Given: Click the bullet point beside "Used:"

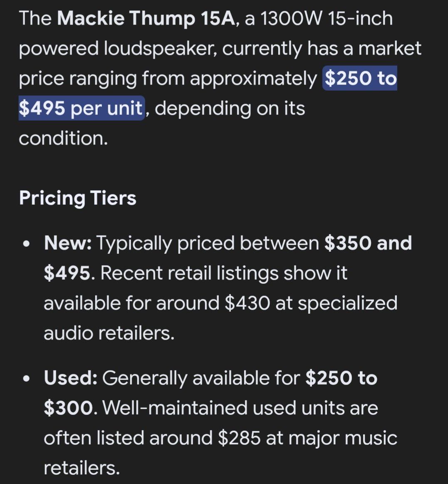Looking at the screenshot, I should [27, 379].
